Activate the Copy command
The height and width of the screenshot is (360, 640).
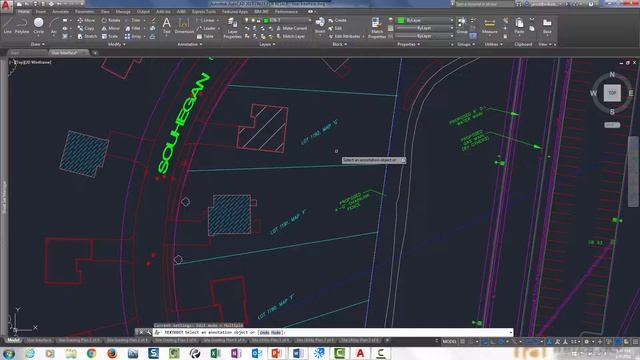(86, 28)
